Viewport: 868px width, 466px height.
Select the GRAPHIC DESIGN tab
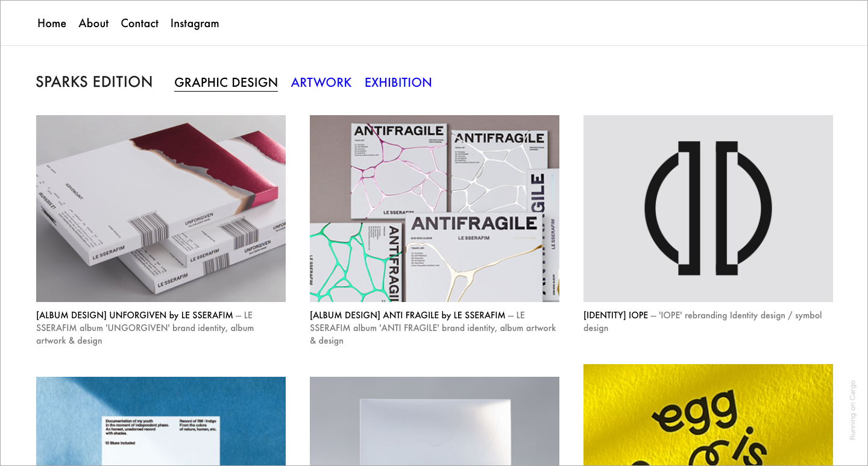click(226, 83)
